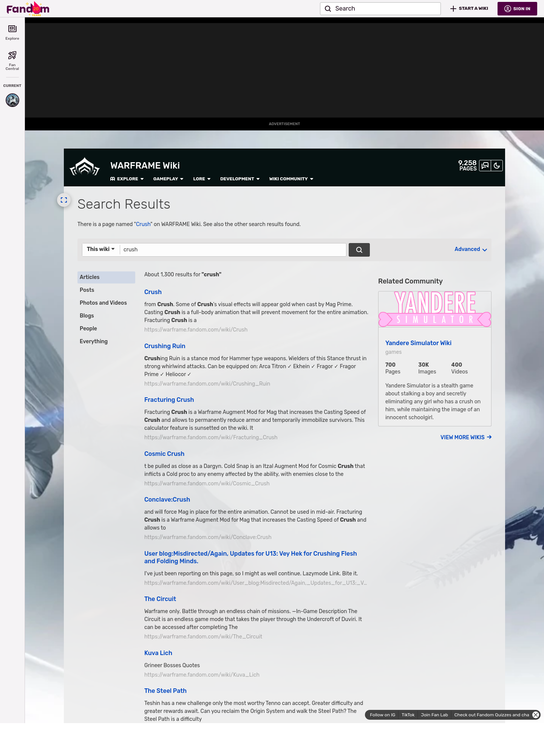Open the This wiki scope dropdown
544x756 pixels.
[x=100, y=249]
